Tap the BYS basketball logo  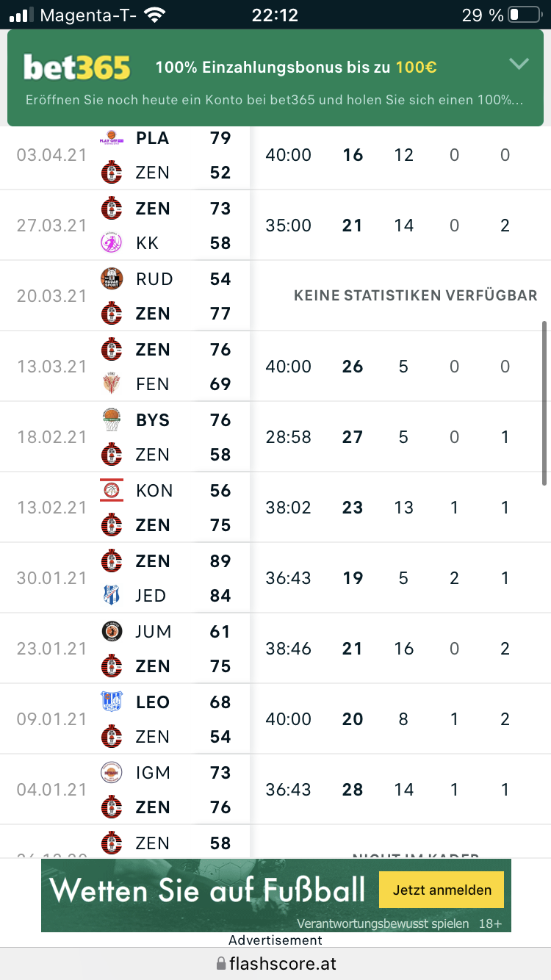[x=112, y=420]
